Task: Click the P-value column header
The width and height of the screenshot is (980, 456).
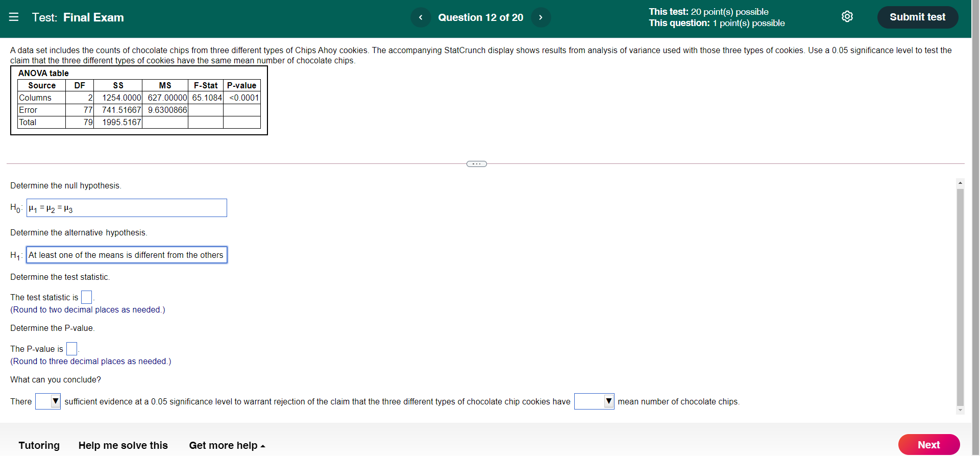Action: click(x=241, y=85)
